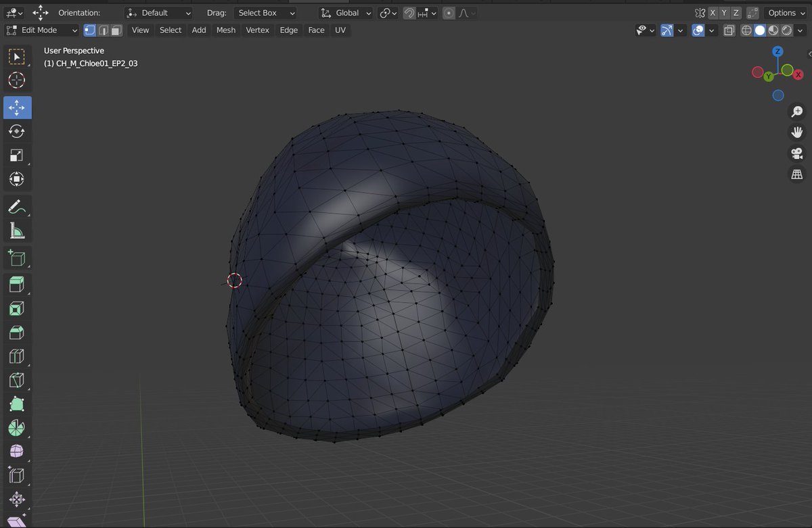The image size is (812, 528).
Task: Toggle viewport overlays display
Action: 698,30
